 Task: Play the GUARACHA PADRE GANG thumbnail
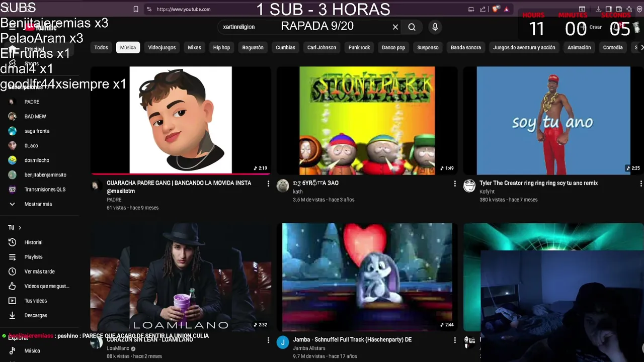coord(181,120)
